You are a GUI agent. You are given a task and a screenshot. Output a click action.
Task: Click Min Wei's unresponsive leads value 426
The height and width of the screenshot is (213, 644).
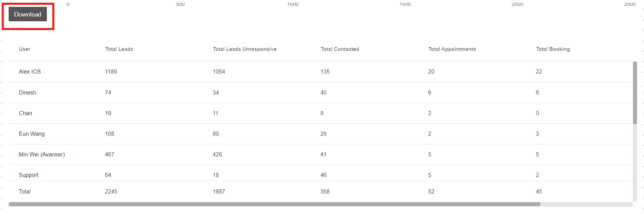point(217,155)
